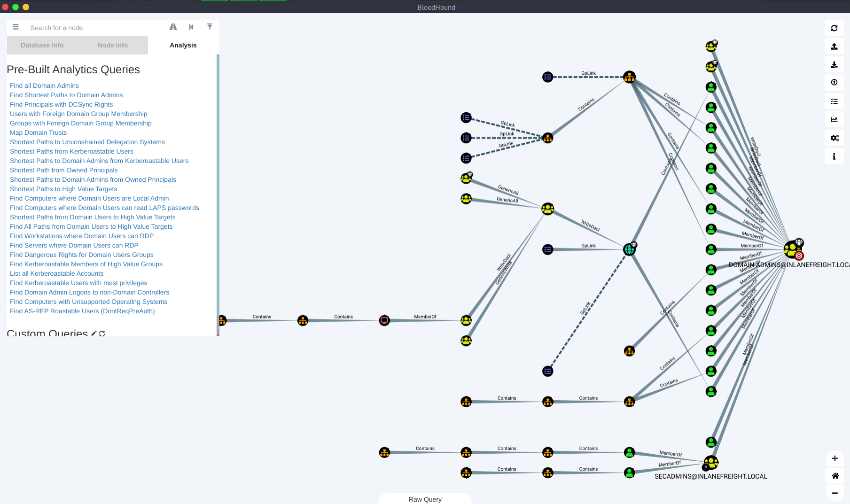The height and width of the screenshot is (504, 850).
Task: Select the SECADMINS@INLANEFREIGHT.LOCAL group node
Action: pyautogui.click(x=711, y=462)
